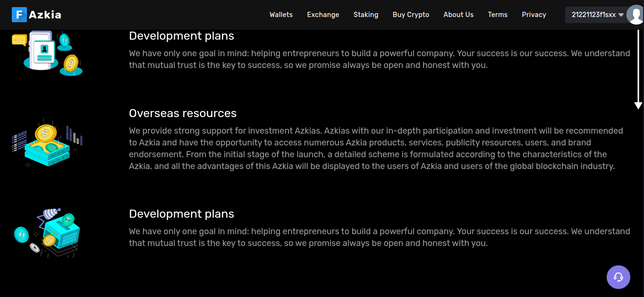Click the dollar coin stack illustration
This screenshot has height=297, width=644.
[47, 142]
